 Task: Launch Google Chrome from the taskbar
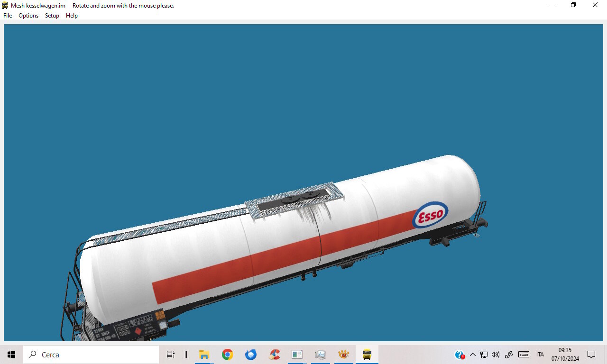228,355
